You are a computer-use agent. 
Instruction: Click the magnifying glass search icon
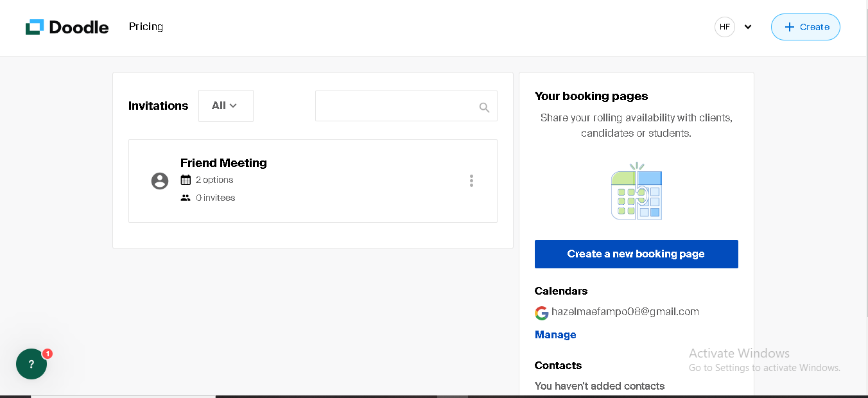click(x=484, y=107)
